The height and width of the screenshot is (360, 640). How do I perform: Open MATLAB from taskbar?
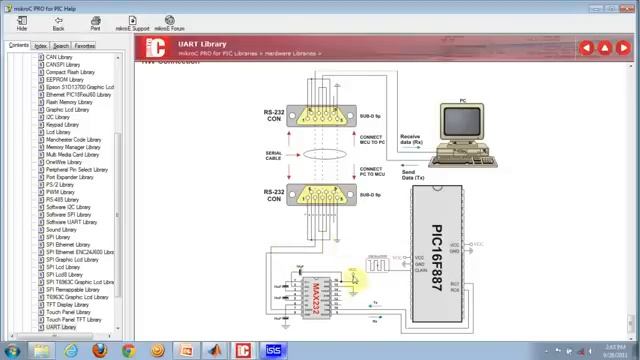click(x=215, y=351)
